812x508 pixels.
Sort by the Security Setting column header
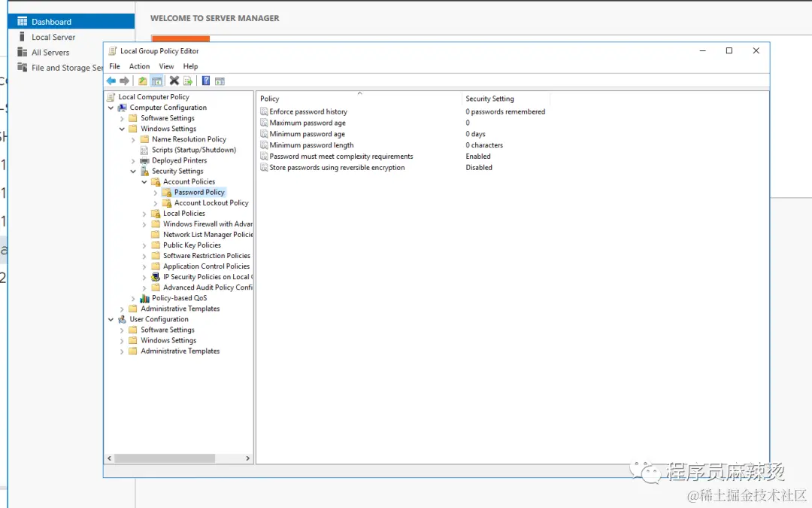click(x=505, y=99)
